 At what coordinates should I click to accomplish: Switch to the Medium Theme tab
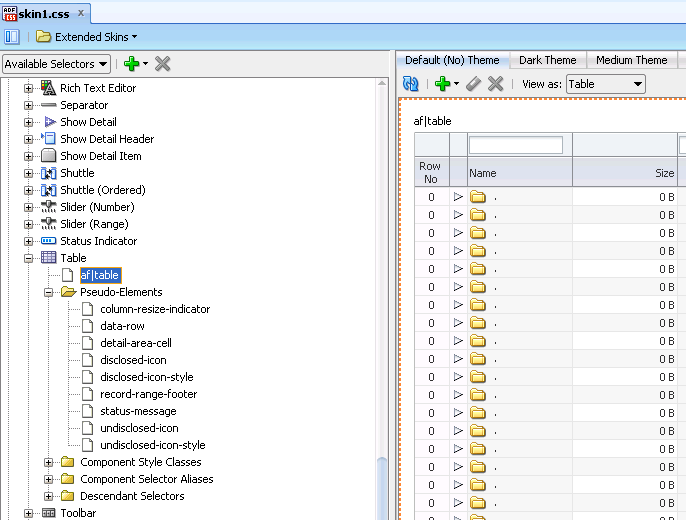pyautogui.click(x=631, y=60)
